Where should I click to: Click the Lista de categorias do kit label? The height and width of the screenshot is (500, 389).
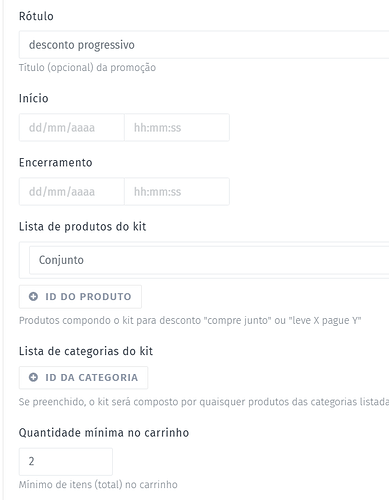coord(86,351)
